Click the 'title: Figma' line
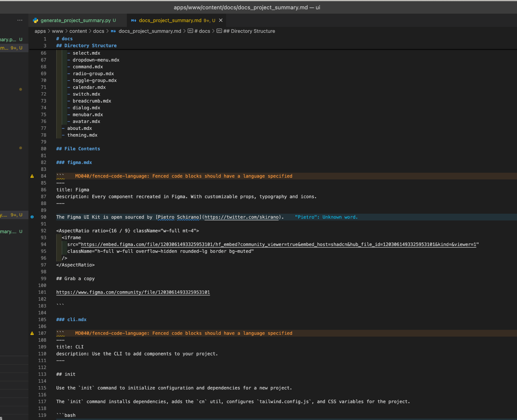 pyautogui.click(x=73, y=190)
